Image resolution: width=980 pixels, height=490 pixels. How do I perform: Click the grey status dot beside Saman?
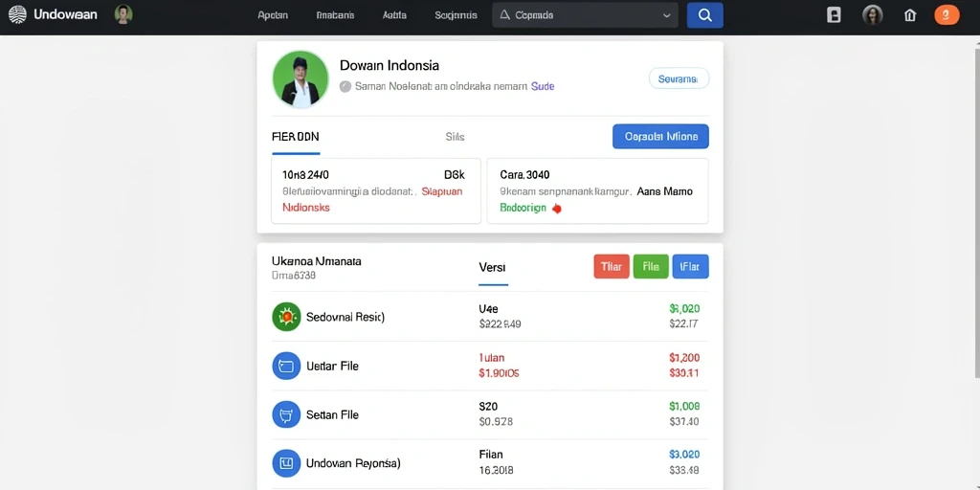pos(345,87)
